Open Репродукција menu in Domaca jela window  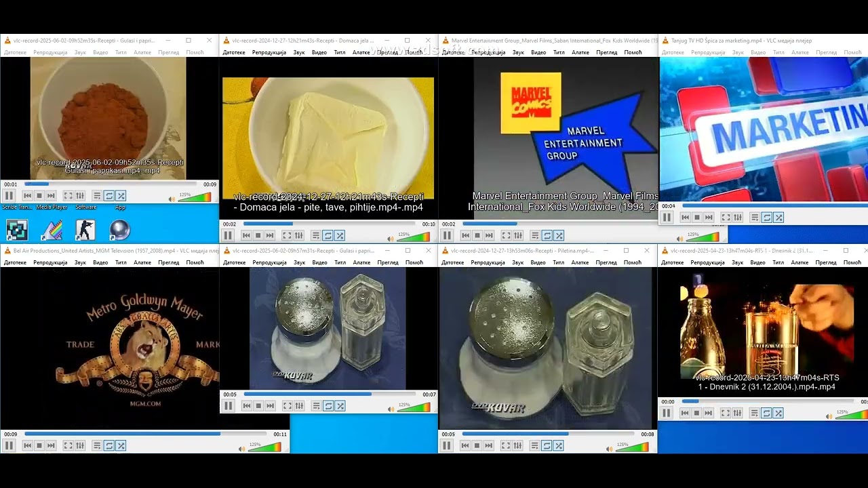269,52
